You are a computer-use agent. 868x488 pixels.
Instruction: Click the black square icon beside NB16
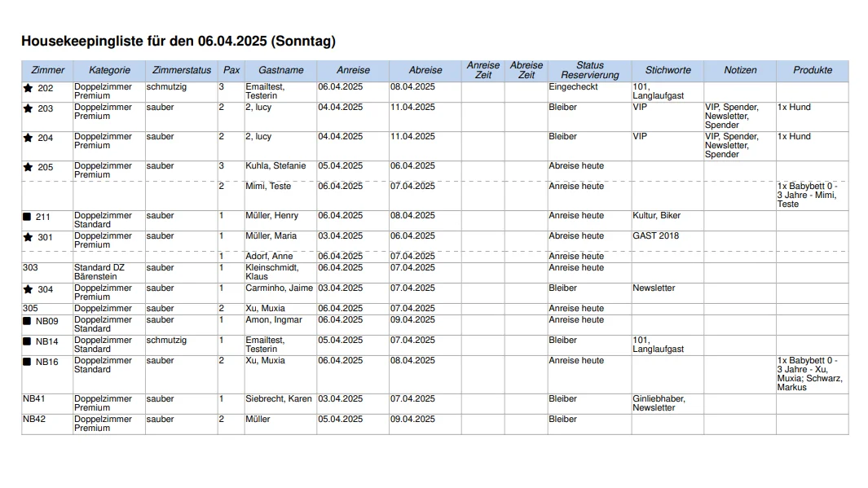[x=27, y=362]
